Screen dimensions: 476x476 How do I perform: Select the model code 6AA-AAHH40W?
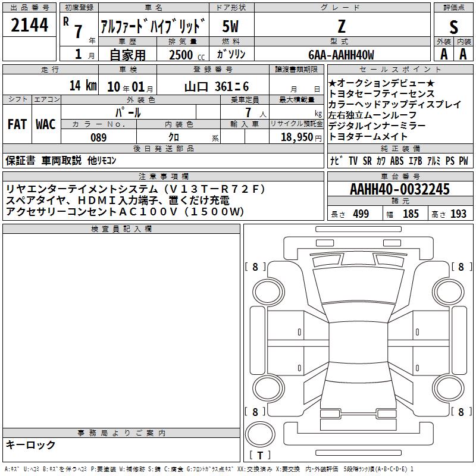341,55
